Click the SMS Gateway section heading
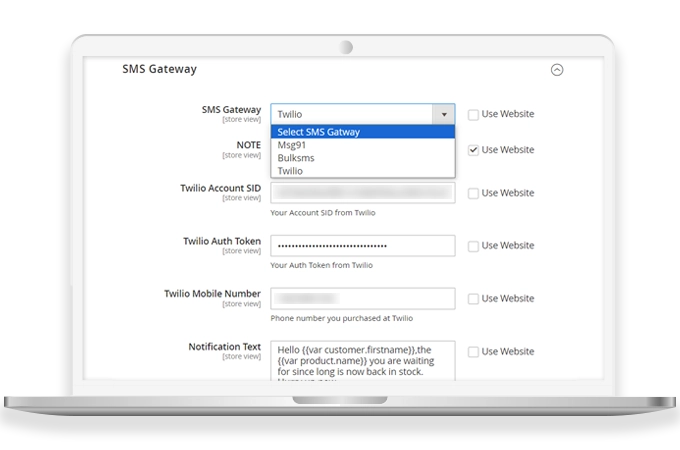Image resolution: width=680 pixels, height=450 pixels. (x=160, y=69)
